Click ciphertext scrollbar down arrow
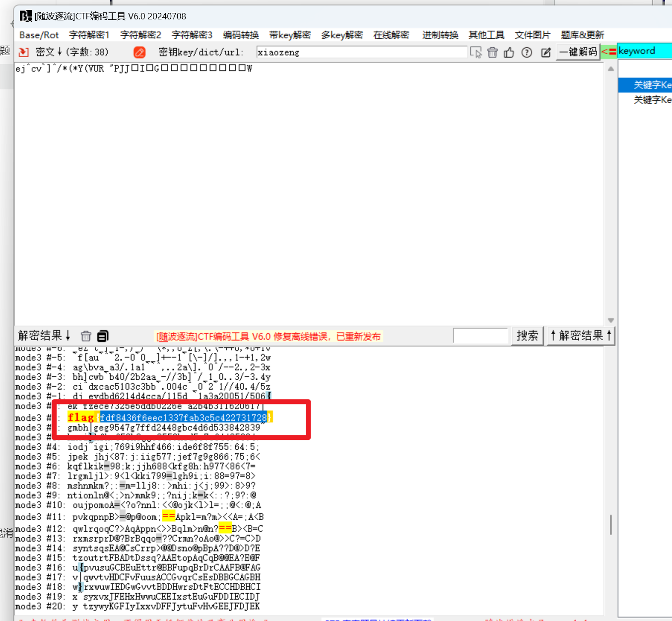This screenshot has width=672, height=621. tap(611, 320)
